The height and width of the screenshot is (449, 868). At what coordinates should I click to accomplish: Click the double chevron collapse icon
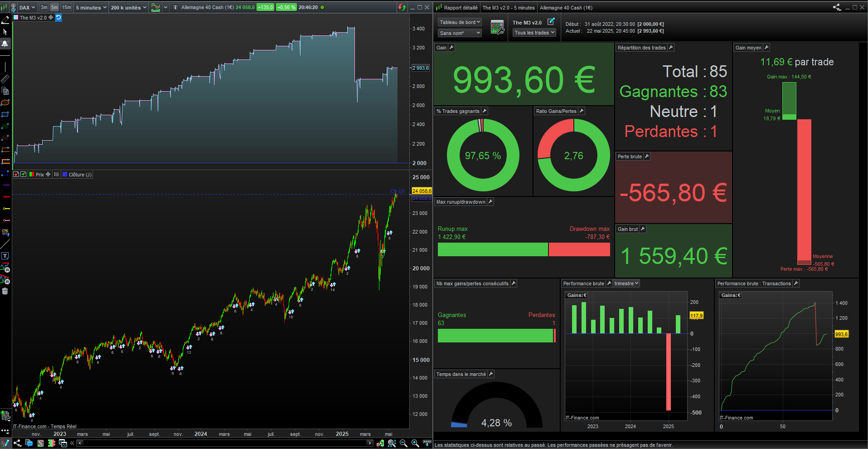72,443
